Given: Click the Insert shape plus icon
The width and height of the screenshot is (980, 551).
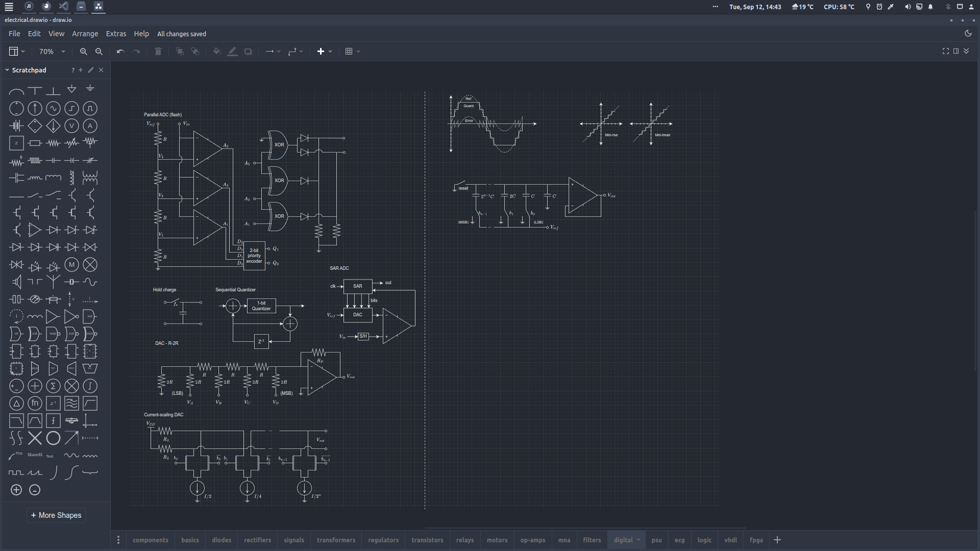Looking at the screenshot, I should [321, 51].
